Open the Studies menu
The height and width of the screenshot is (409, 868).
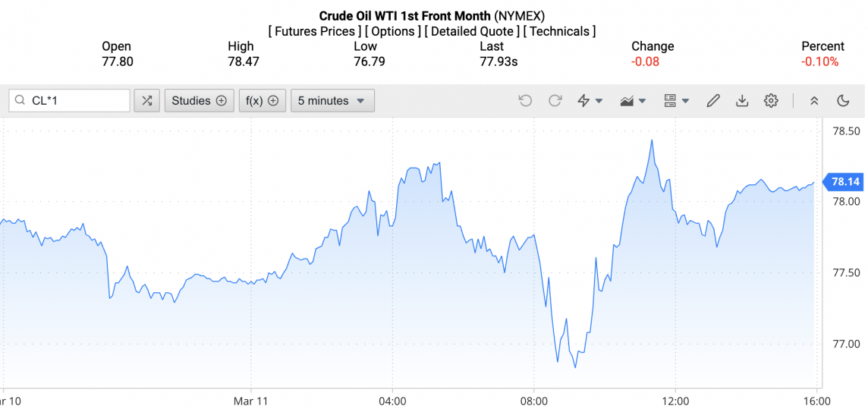[x=199, y=101]
